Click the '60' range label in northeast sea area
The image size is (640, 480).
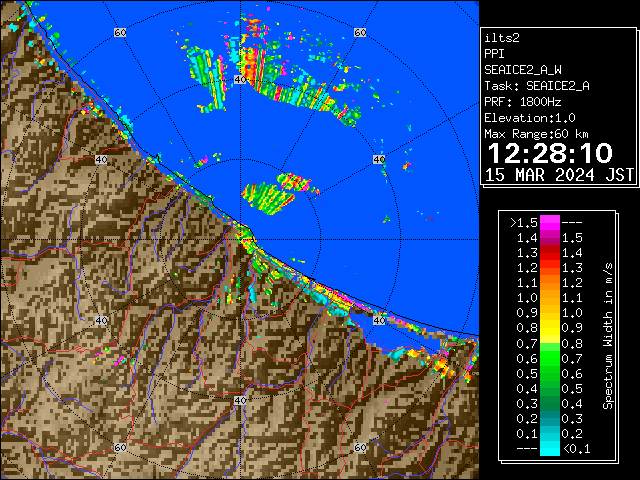(360, 32)
